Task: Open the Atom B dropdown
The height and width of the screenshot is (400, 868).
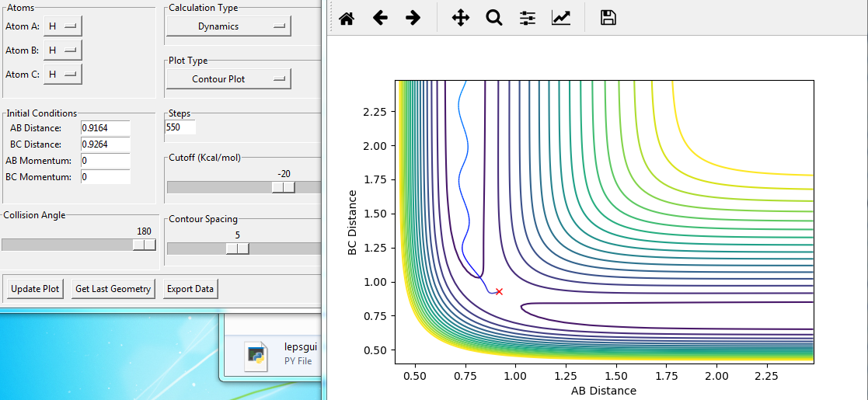Action: pyautogui.click(x=62, y=50)
